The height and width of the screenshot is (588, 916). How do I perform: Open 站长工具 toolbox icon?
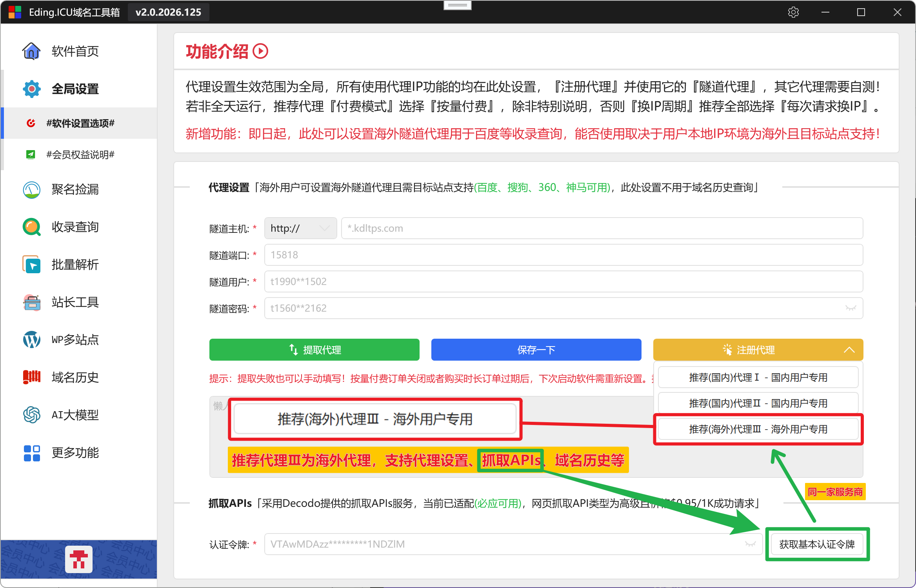(x=31, y=302)
